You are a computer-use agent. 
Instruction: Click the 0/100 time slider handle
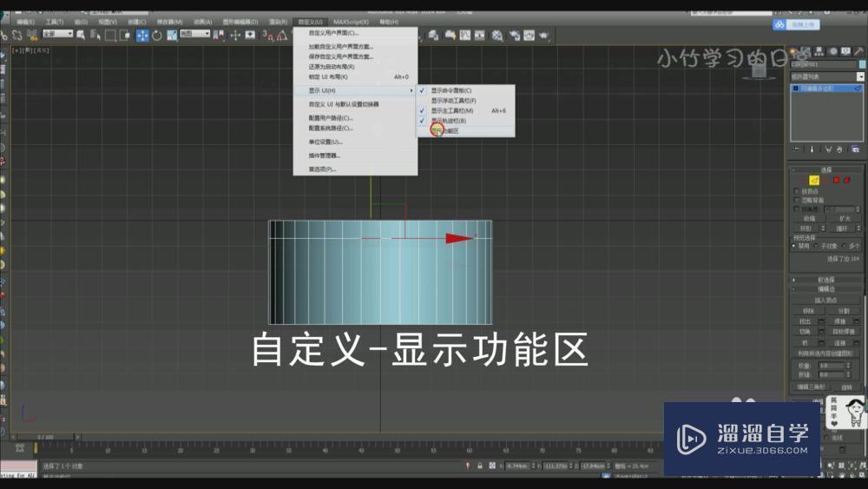(x=45, y=437)
